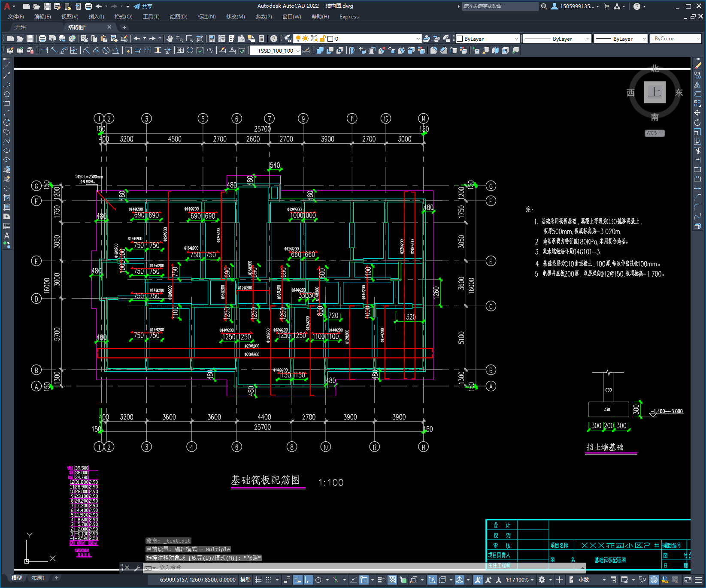Toggle transparency display in status bar
Viewport: 706px width, 588px height.
tap(392, 580)
